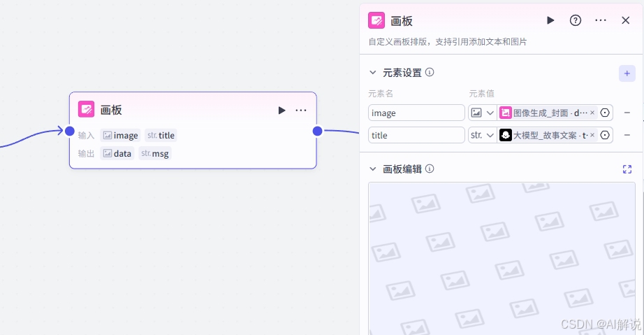Run the 画板 node from the side panel header
Screen dimensions: 644x335
click(550, 20)
